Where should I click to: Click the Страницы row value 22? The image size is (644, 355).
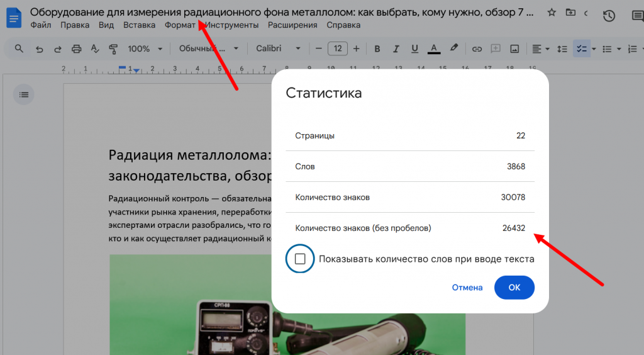pos(520,135)
